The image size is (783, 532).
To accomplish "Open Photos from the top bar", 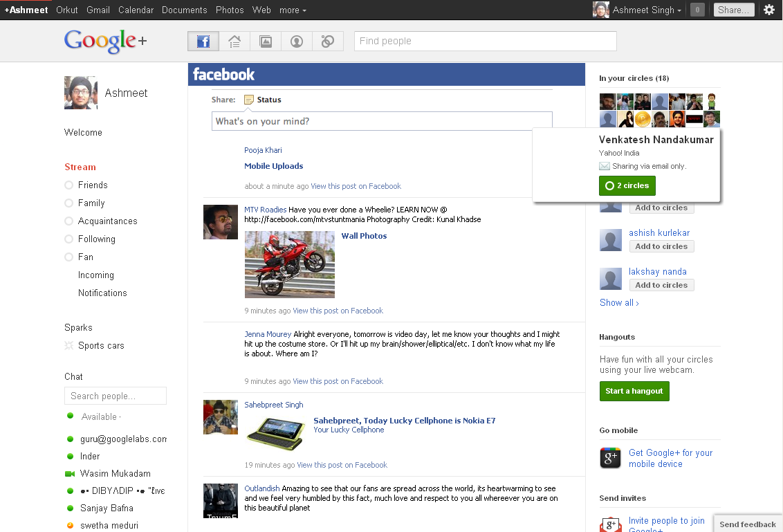I will point(230,10).
